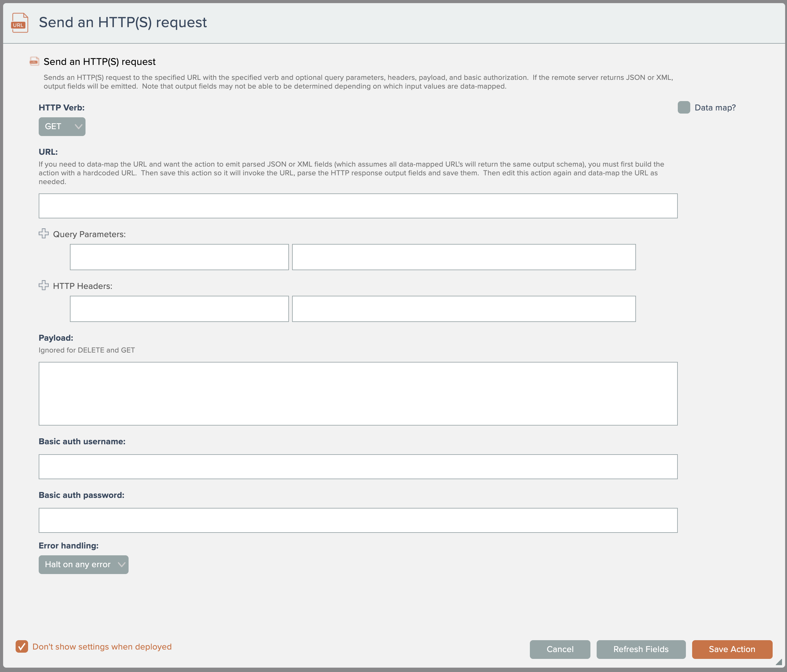Screen dimensions: 787x672
Task: Focus the Basic auth username field
Action: point(358,467)
